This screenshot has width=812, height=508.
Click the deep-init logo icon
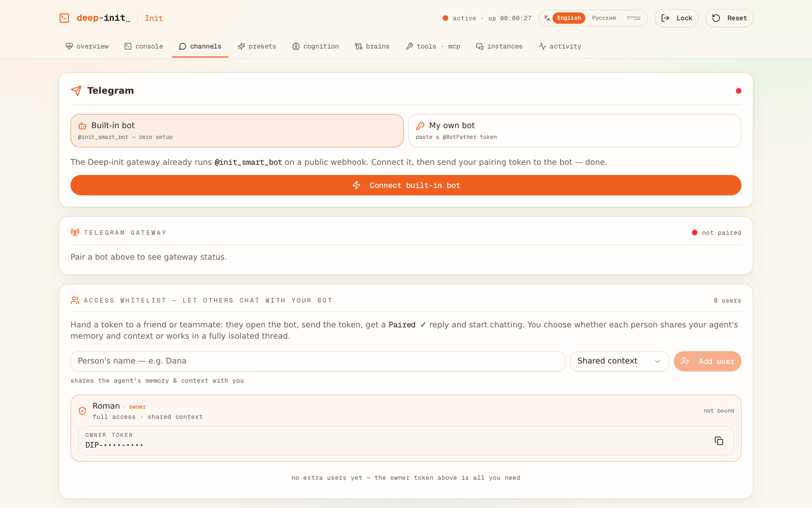click(64, 18)
